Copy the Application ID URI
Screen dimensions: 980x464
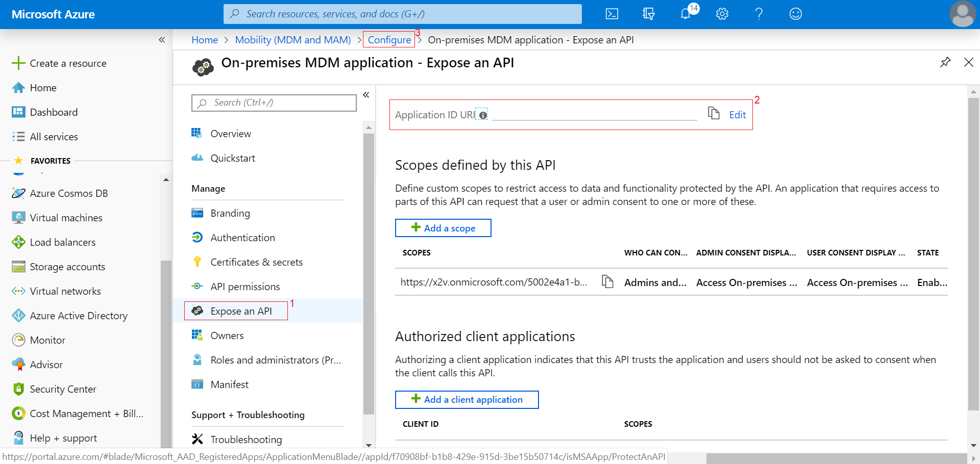(714, 113)
